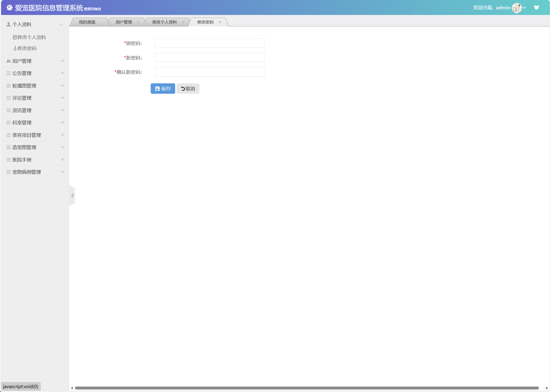Click the t-shirt skin theme icon
The image size is (550, 392).
(536, 7)
